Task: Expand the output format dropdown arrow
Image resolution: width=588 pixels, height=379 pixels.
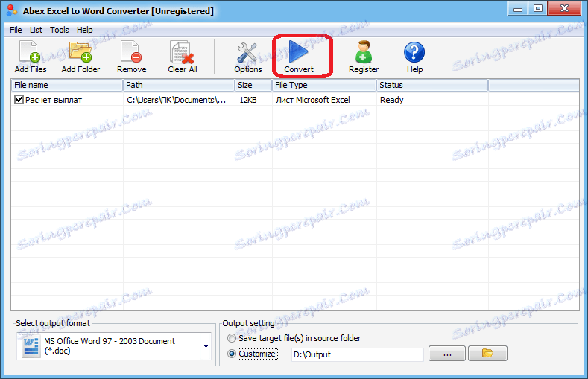Action: 206,346
